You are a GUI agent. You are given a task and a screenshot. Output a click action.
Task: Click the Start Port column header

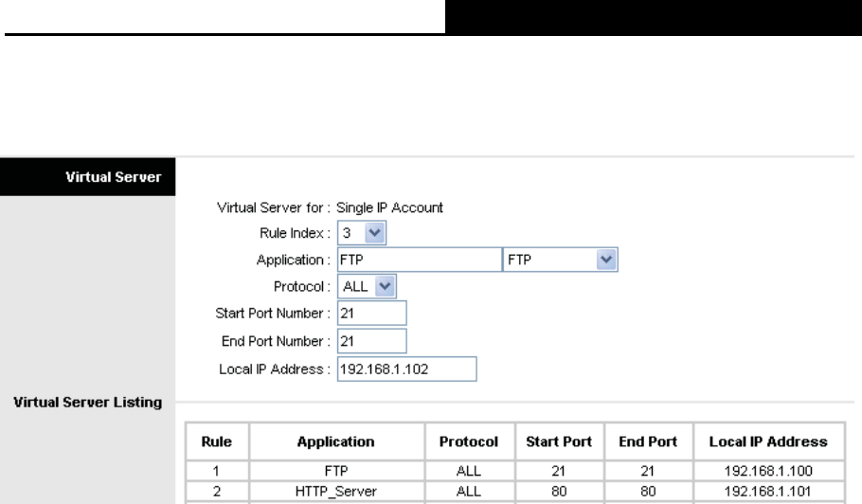(559, 441)
